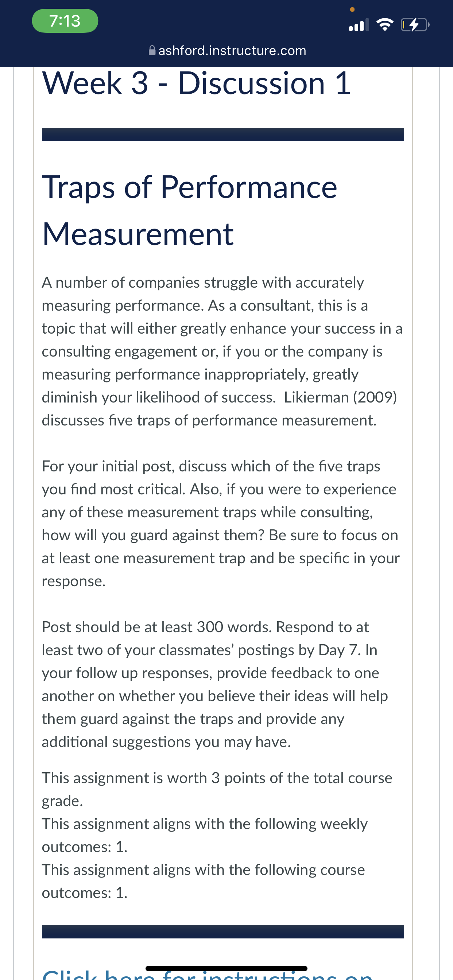453x980 pixels.
Task: Tap the word 'Measurement' in the title
Action: click(138, 234)
